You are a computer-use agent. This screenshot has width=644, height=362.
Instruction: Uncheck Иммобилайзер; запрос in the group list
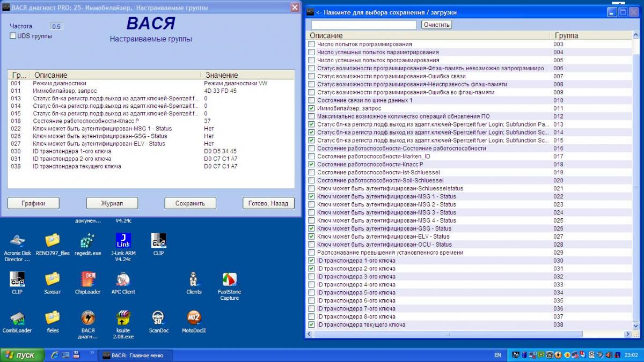[x=311, y=108]
